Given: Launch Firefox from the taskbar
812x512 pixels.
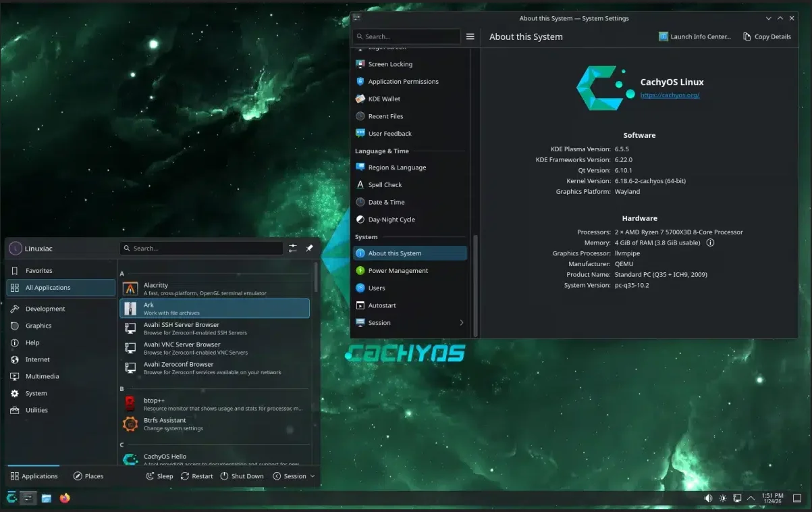Looking at the screenshot, I should pos(65,498).
